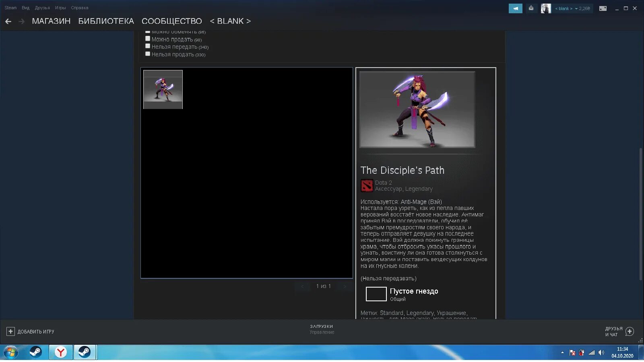644x362 pixels.
Task: Open the announcements megaphone icon
Action: click(515, 8)
